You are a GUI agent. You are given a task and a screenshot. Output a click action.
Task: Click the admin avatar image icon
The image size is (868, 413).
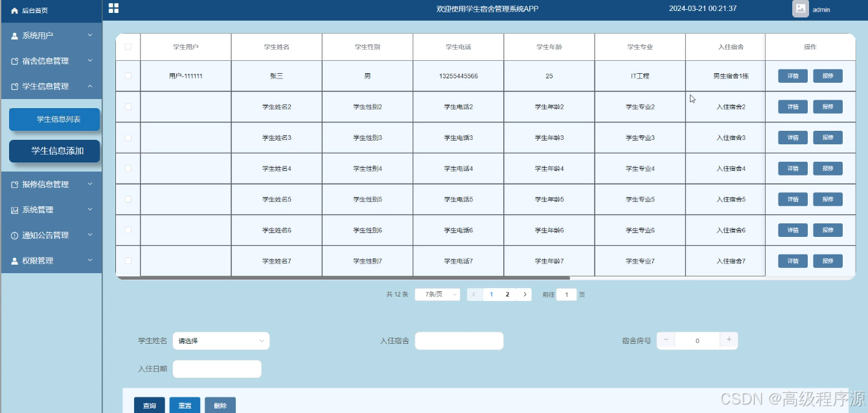tap(801, 8)
